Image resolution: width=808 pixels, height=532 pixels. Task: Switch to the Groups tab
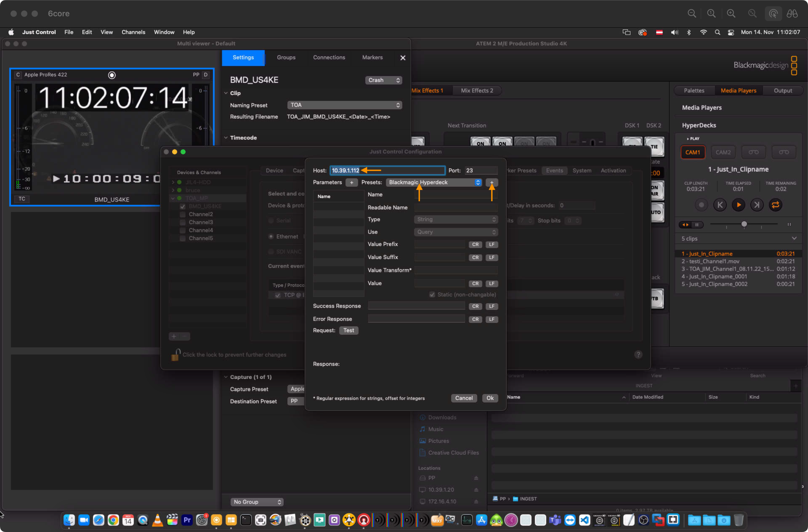[x=286, y=58]
